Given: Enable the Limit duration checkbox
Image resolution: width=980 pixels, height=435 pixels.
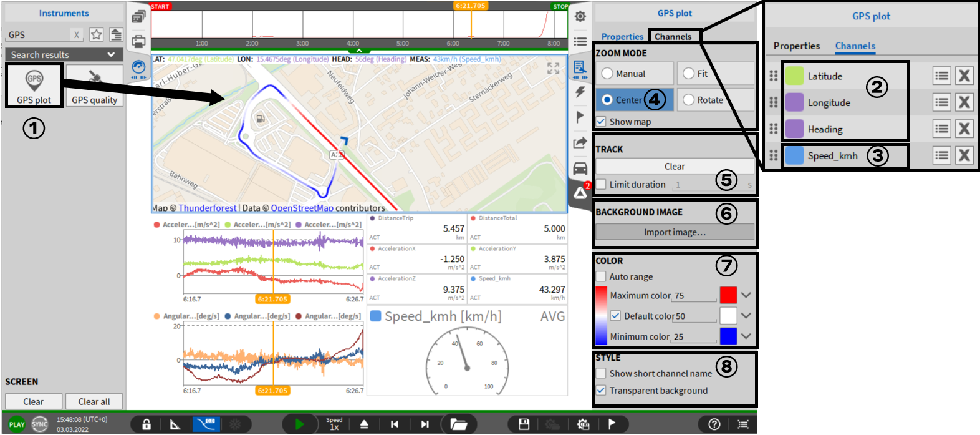Looking at the screenshot, I should pos(601,185).
